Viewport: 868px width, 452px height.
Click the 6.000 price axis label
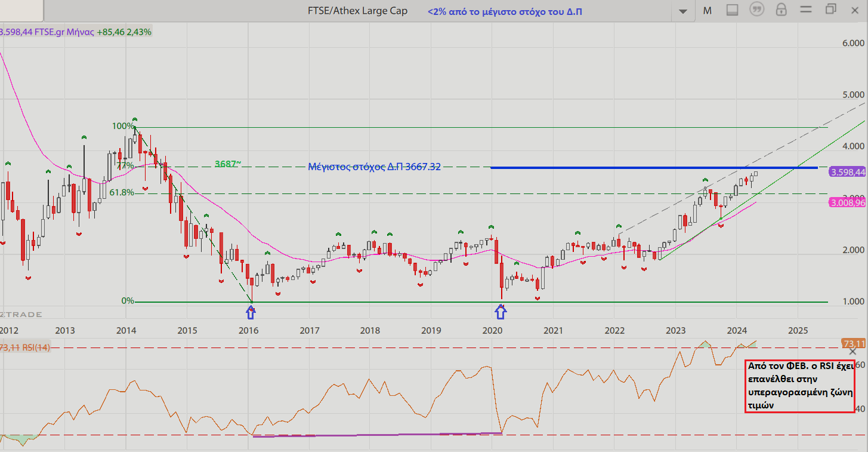click(x=854, y=43)
